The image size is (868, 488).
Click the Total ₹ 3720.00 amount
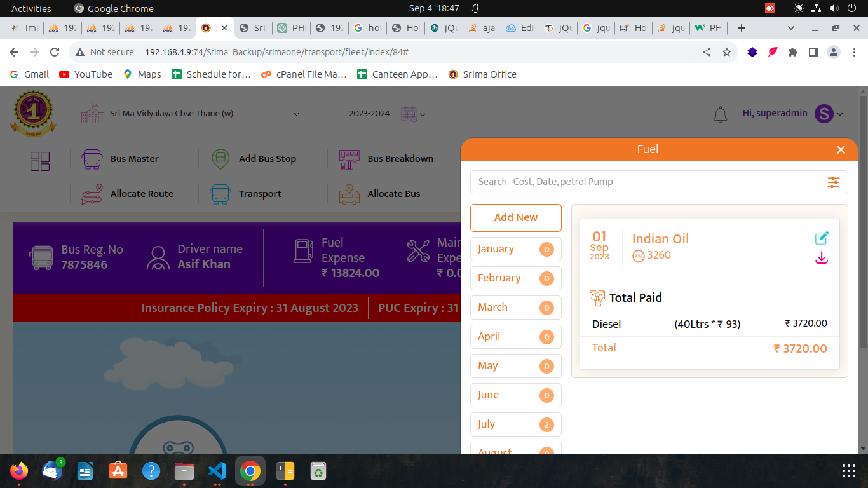tap(800, 348)
